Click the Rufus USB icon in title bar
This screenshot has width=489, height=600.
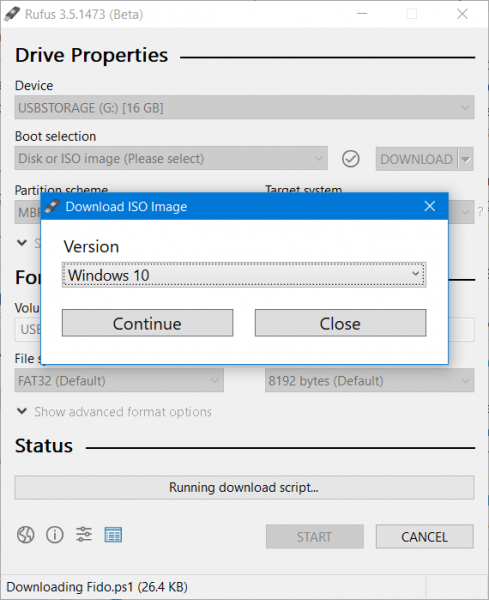click(12, 14)
